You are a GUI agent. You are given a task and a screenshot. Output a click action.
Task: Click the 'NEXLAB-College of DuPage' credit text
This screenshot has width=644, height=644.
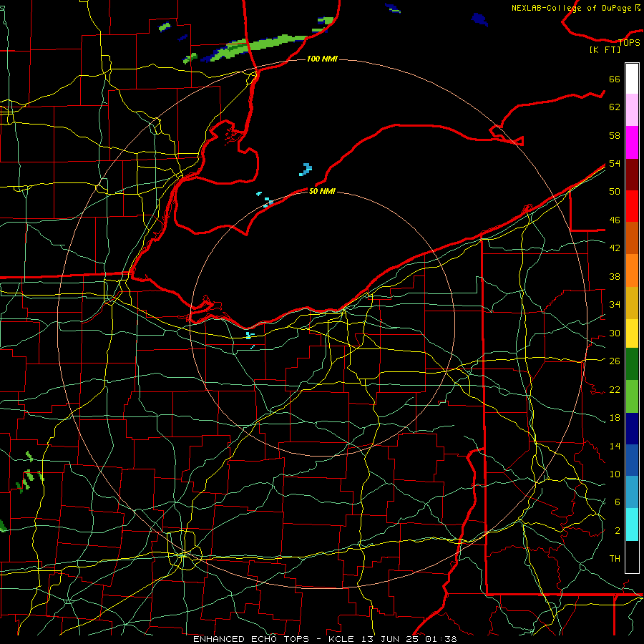[x=572, y=8]
